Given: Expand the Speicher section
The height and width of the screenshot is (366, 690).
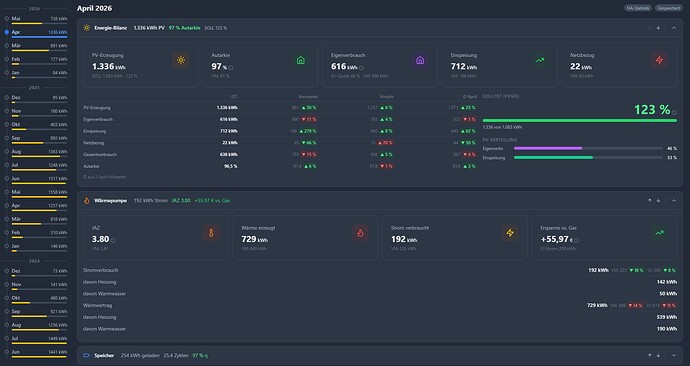Looking at the screenshot, I should 674,355.
